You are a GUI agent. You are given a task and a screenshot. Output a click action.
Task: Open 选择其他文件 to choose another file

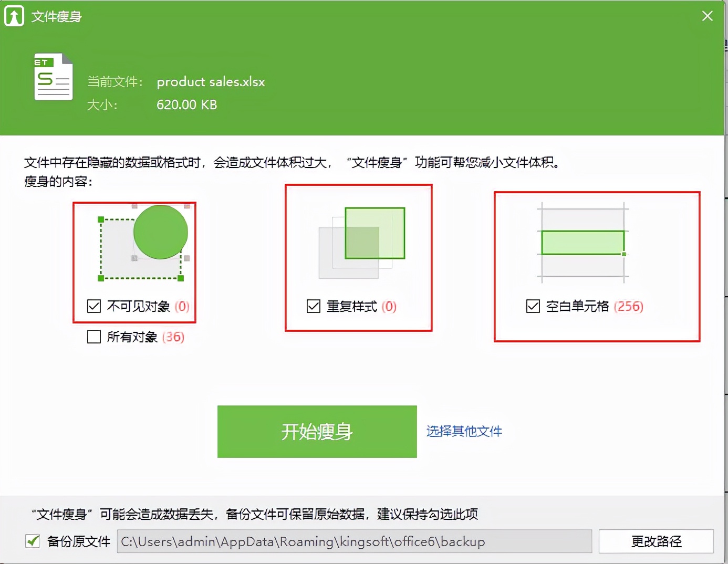click(x=464, y=431)
